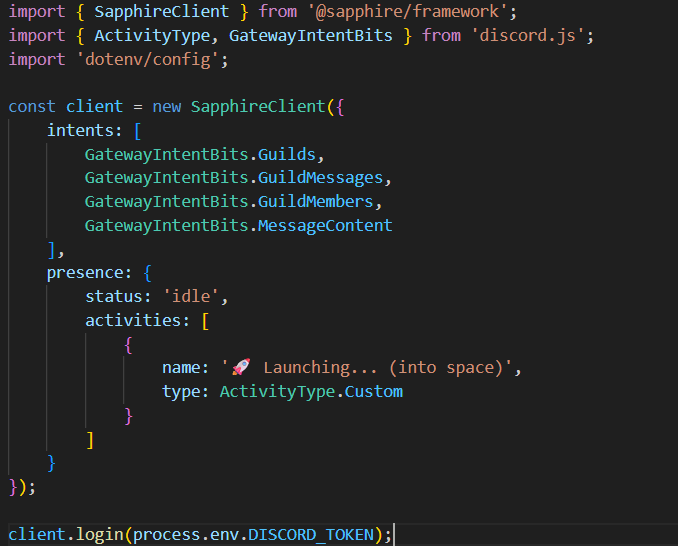
Task: Click GatewayIntentBits in the import line
Action: (x=310, y=36)
